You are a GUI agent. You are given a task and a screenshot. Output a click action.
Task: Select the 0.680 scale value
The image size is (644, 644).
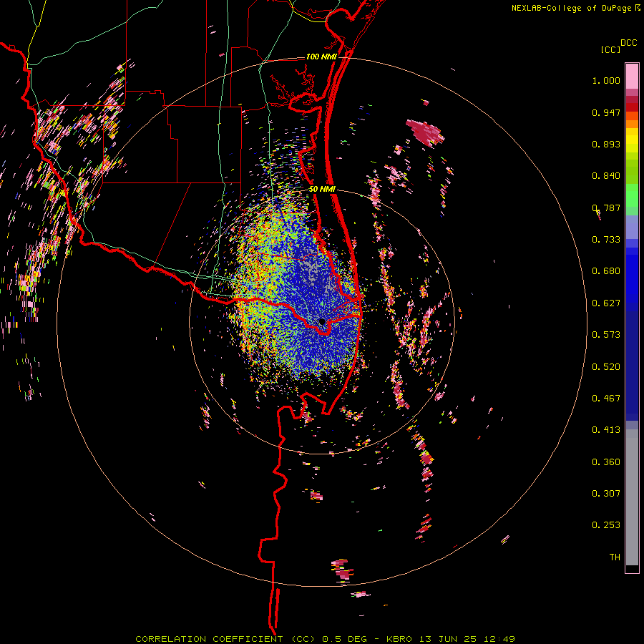pos(606,271)
